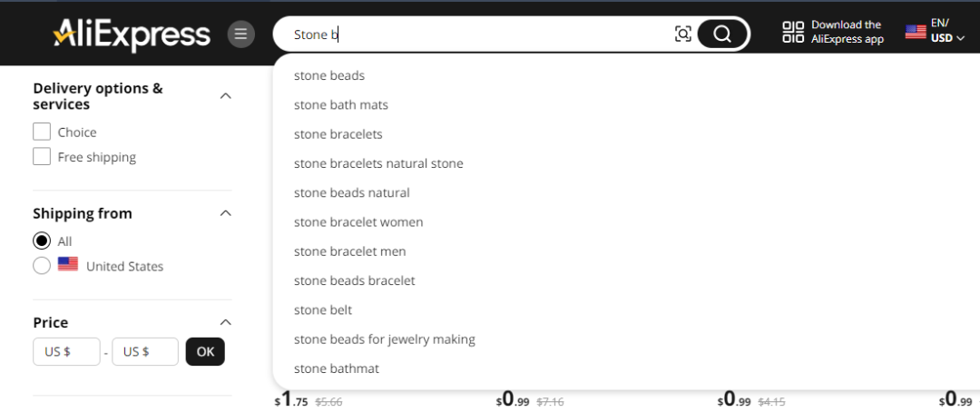Click the price OK button
The height and width of the screenshot is (412, 980).
[205, 351]
